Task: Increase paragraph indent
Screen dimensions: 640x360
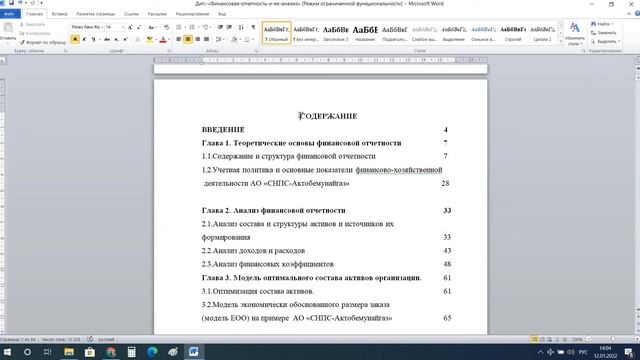Action: (x=229, y=27)
